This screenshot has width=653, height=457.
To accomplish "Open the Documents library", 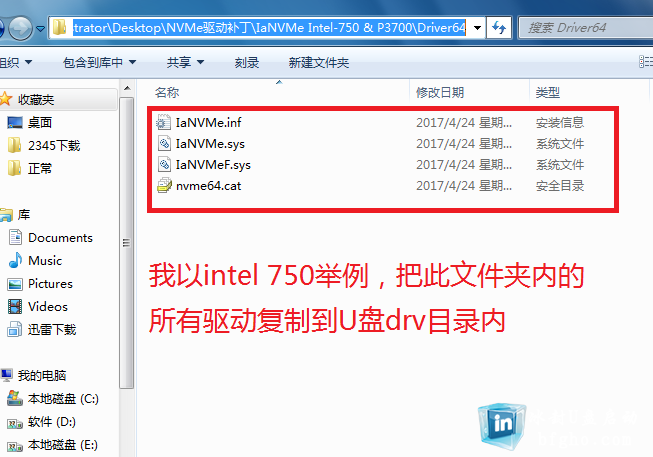I will coord(60,237).
